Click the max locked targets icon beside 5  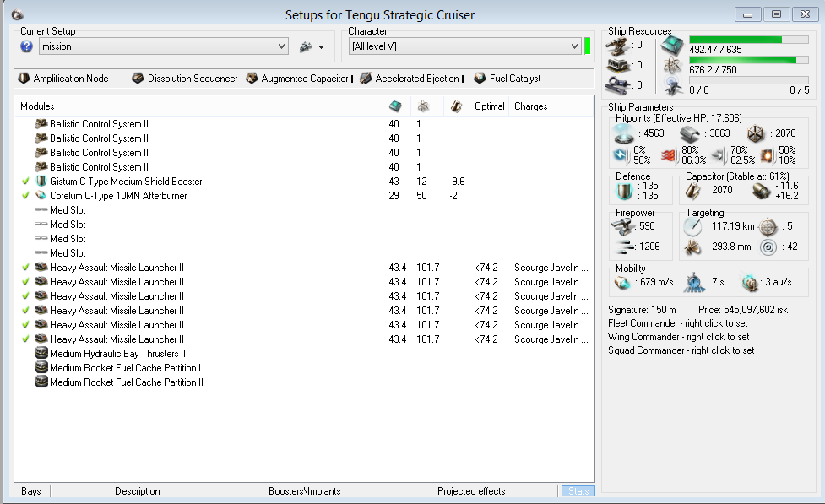768,227
